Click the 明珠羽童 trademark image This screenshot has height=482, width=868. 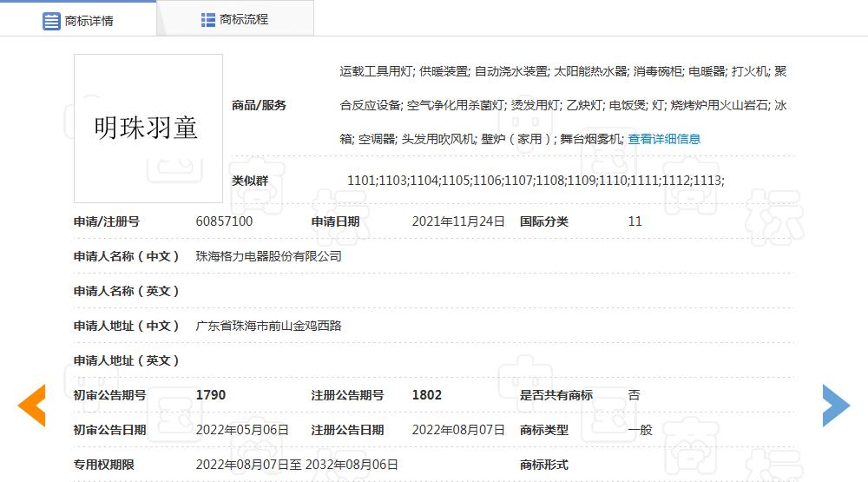click(148, 129)
